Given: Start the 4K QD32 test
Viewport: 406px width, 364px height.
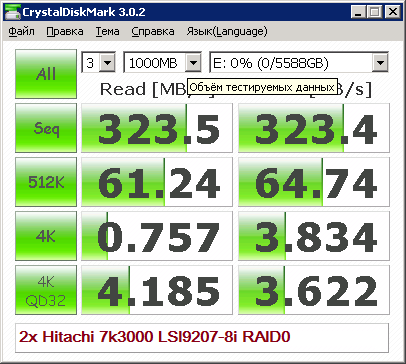Looking at the screenshot, I should click(46, 290).
